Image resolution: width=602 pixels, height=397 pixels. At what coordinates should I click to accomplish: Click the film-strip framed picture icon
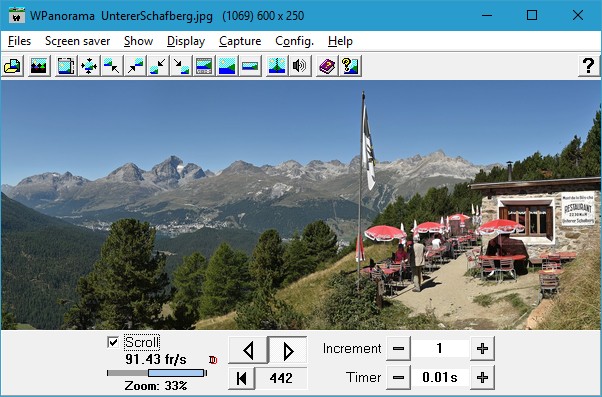coord(66,66)
